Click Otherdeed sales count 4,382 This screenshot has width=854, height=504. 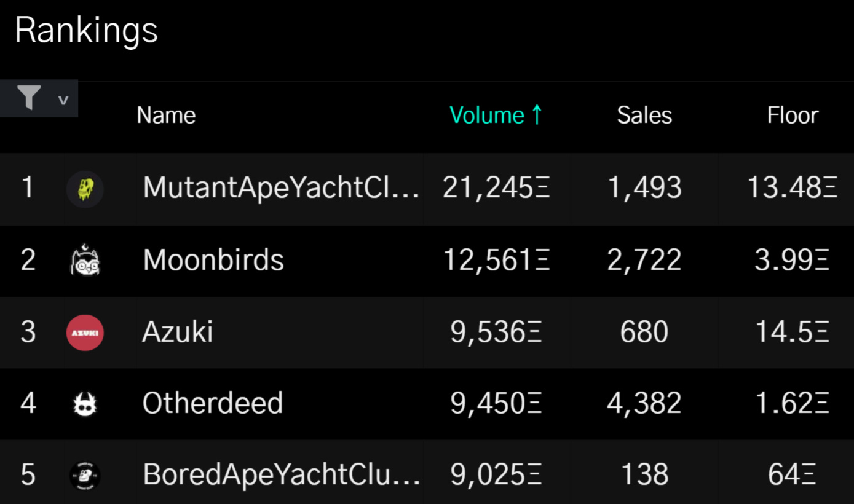pos(644,403)
